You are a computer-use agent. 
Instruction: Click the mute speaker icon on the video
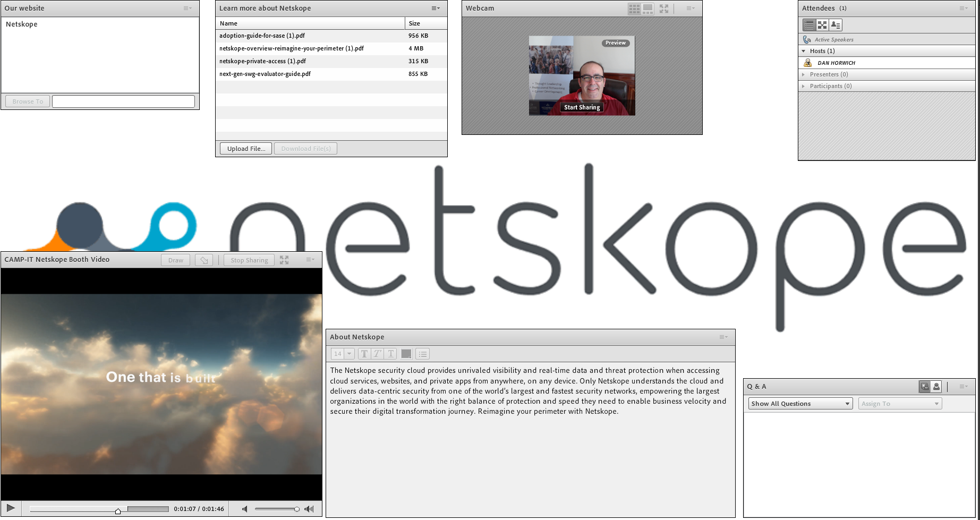coord(245,509)
